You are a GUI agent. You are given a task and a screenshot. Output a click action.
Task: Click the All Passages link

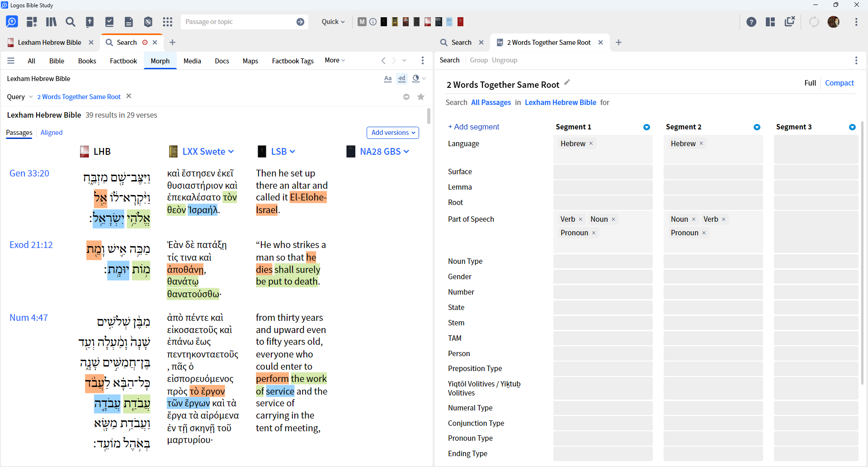click(491, 102)
